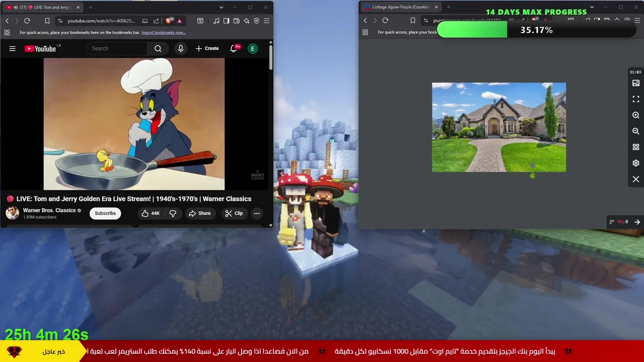
Task: Select the LIVE: Tom and Jerry browser tab
Action: tap(43, 8)
